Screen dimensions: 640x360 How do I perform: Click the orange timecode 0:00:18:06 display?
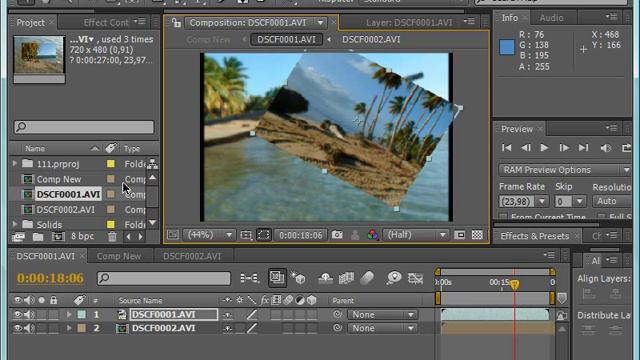click(50, 278)
